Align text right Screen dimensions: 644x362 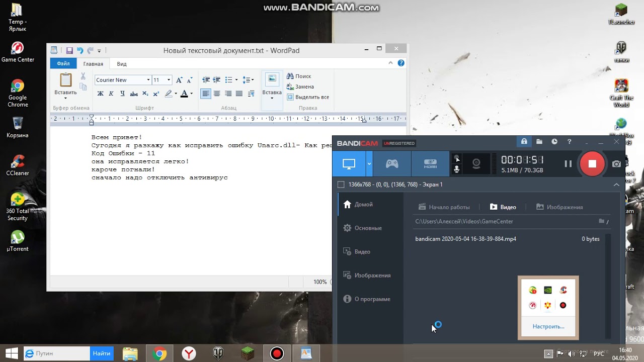(x=228, y=94)
